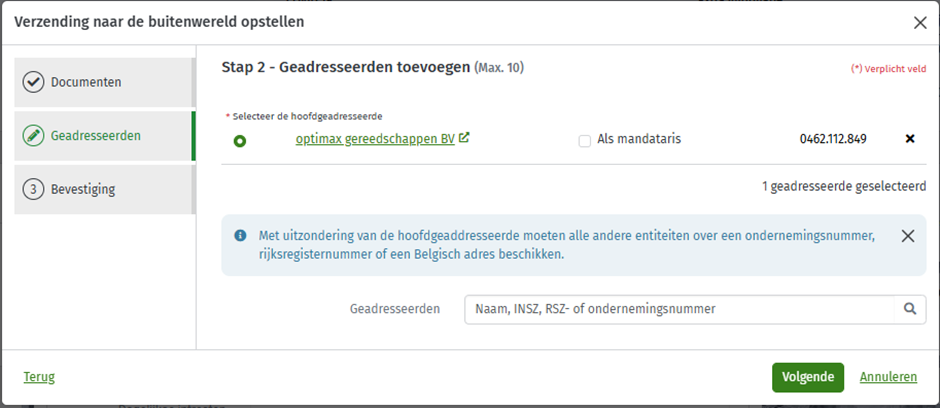Image resolution: width=940 pixels, height=408 pixels.
Task: Click the blue info icon in the notice
Action: (x=240, y=235)
